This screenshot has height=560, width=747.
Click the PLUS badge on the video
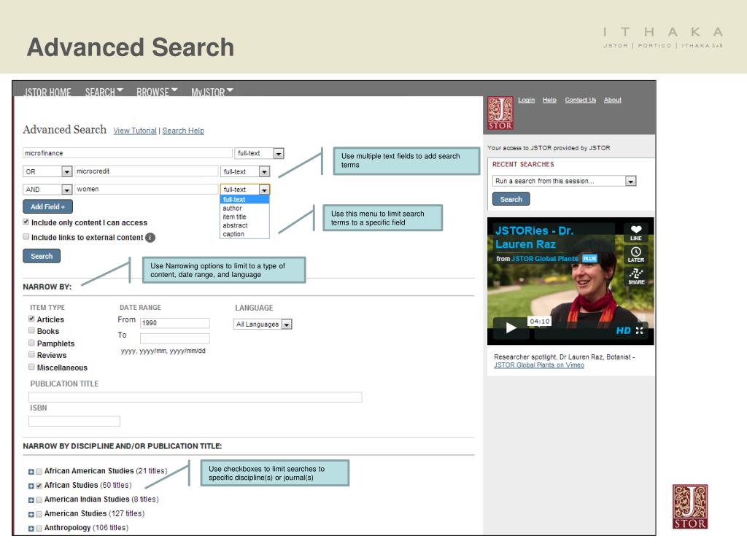tap(589, 259)
